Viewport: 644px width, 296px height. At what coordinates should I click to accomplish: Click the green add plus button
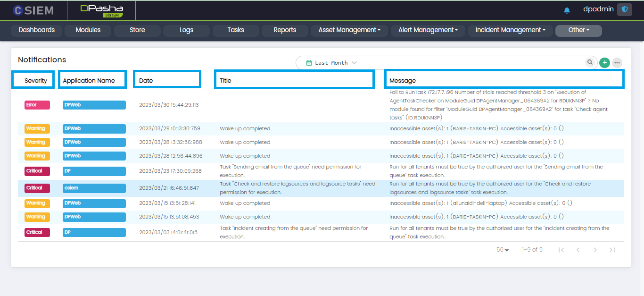pos(604,62)
